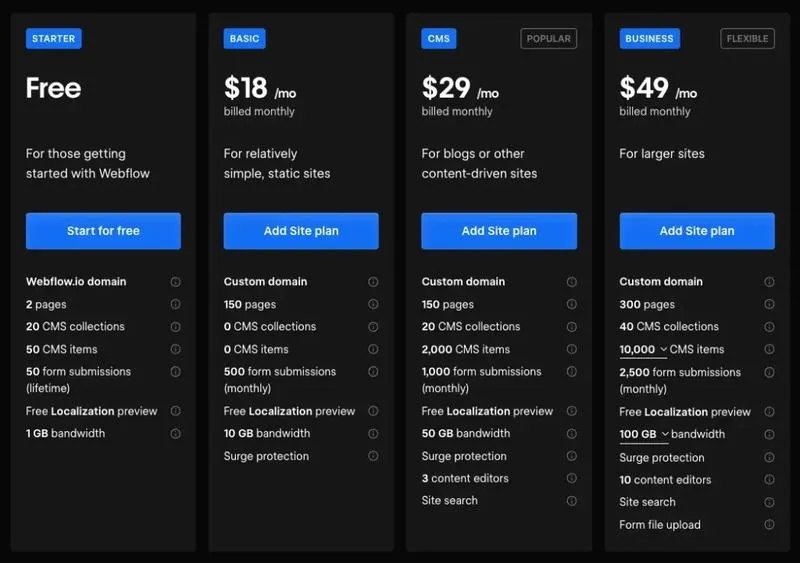Screen dimensions: 800x563
Task: Click info icon beside Webflow.io domain
Action: pyautogui.click(x=175, y=282)
